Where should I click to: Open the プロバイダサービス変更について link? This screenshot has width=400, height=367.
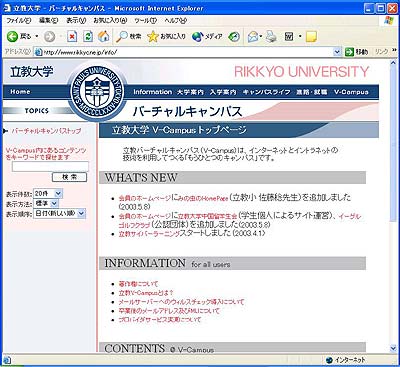click(160, 320)
